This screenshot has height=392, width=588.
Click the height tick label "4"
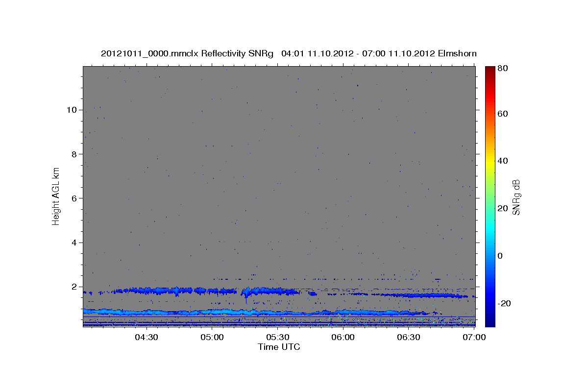pos(73,243)
